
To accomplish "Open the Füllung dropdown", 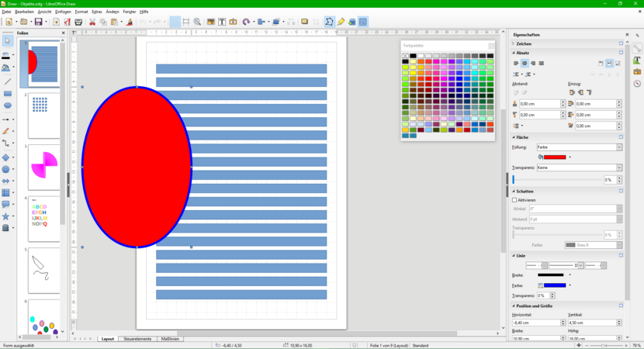I will pyautogui.click(x=618, y=147).
